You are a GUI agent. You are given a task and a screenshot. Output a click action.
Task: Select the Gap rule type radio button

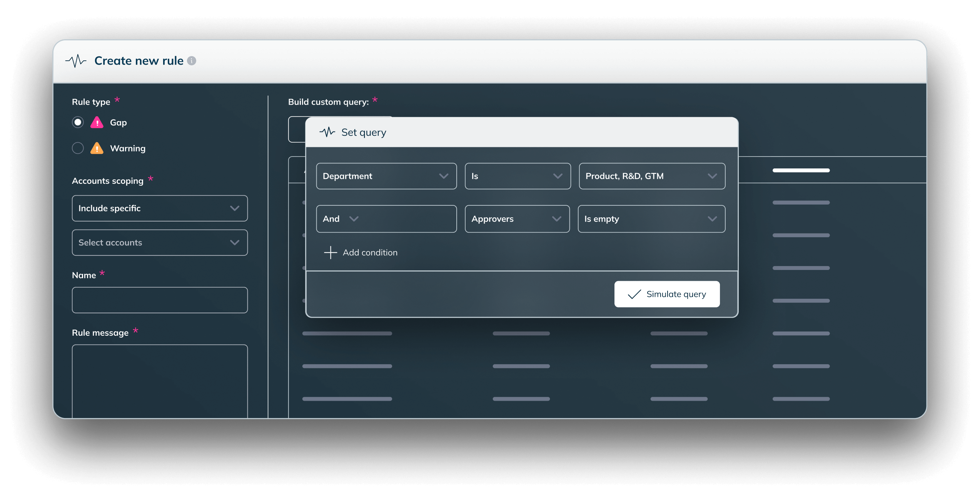[78, 122]
